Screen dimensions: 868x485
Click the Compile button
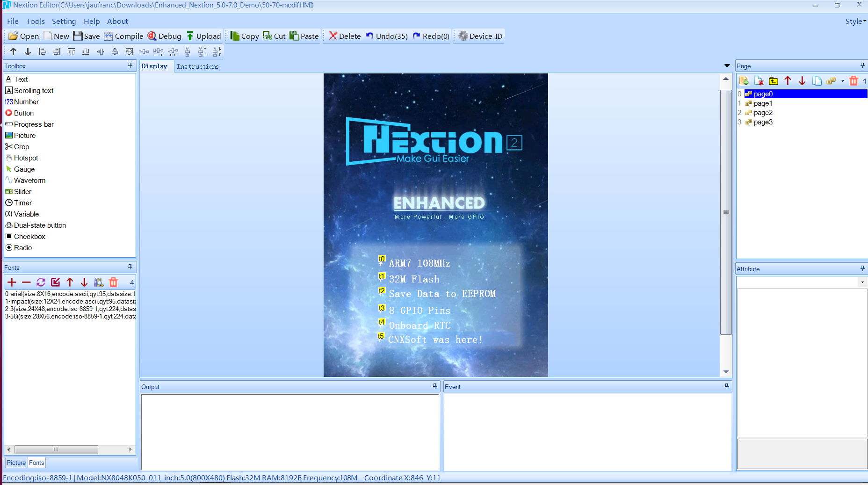124,36
